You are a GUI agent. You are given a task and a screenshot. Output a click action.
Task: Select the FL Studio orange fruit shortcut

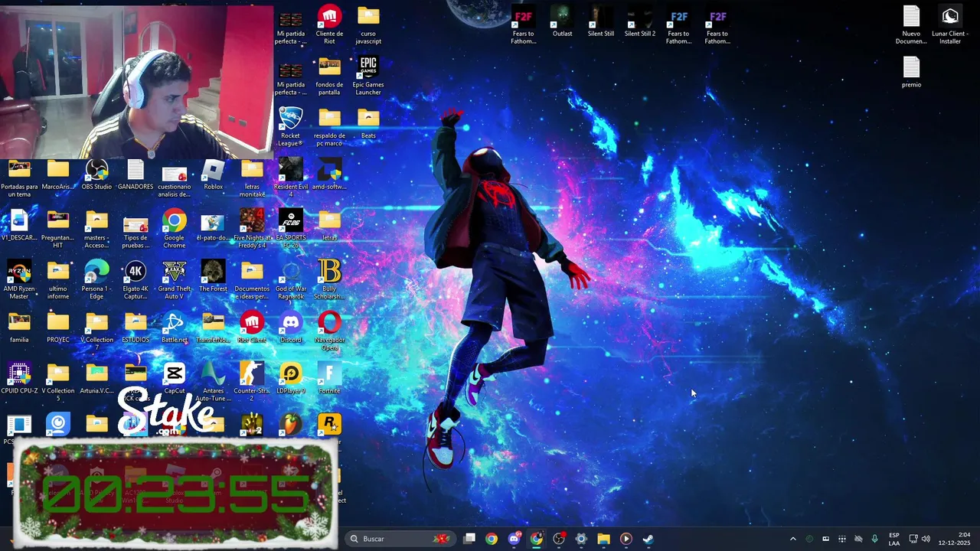[x=290, y=423]
